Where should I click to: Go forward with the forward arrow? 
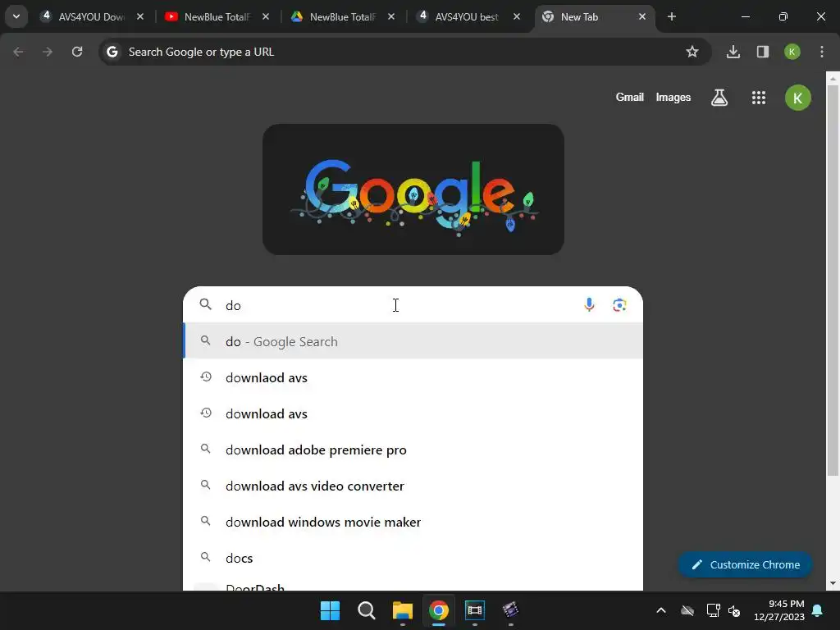pyautogui.click(x=48, y=52)
